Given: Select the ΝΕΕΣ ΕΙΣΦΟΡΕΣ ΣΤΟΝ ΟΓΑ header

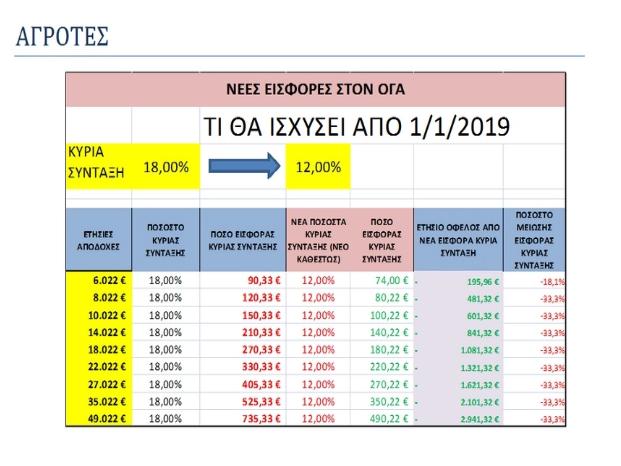Looking at the screenshot, I should coord(314,90).
